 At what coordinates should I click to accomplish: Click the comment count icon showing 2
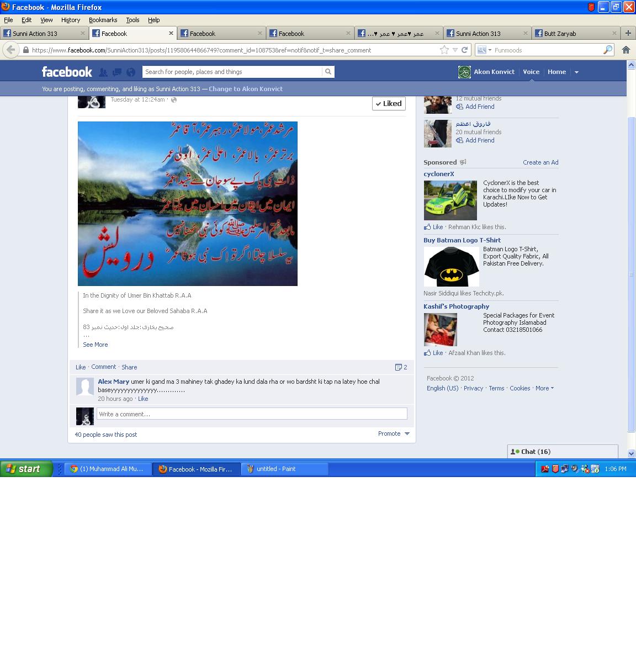(x=398, y=367)
